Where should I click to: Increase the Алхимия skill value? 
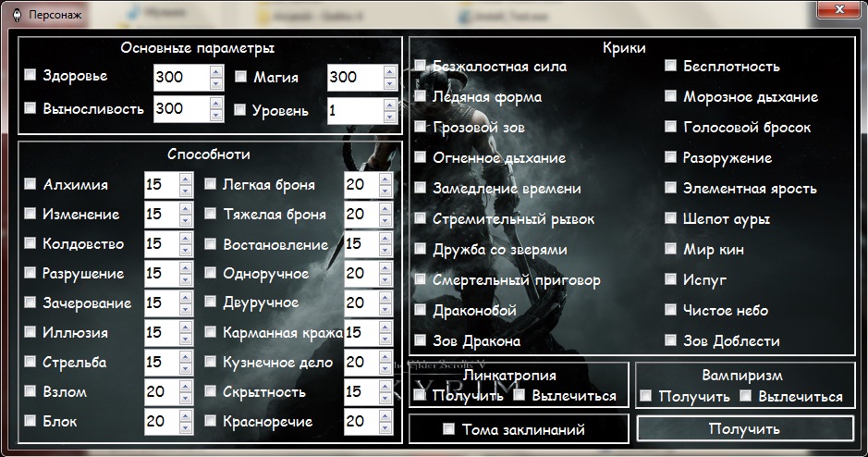[186, 179]
